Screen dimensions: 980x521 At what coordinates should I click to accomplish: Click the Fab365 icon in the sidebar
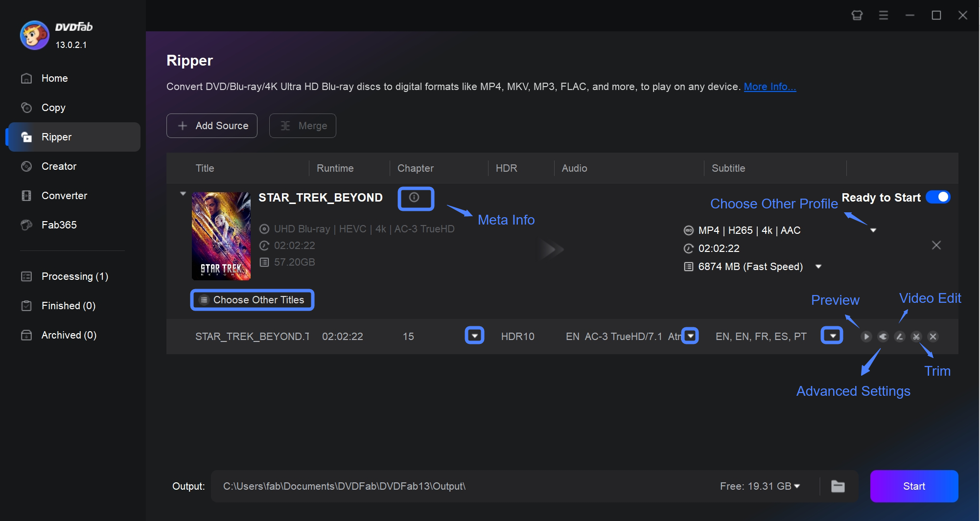(26, 225)
